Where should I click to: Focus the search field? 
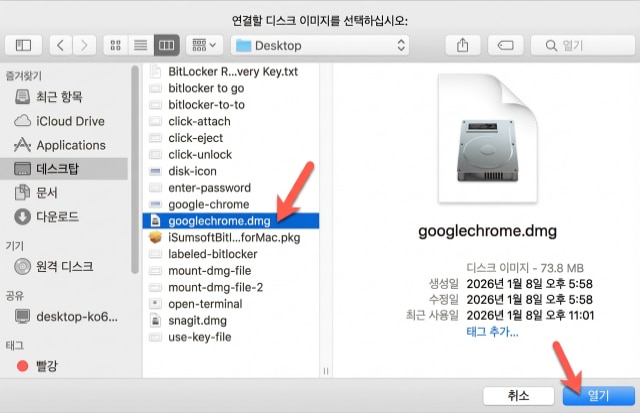coord(582,45)
